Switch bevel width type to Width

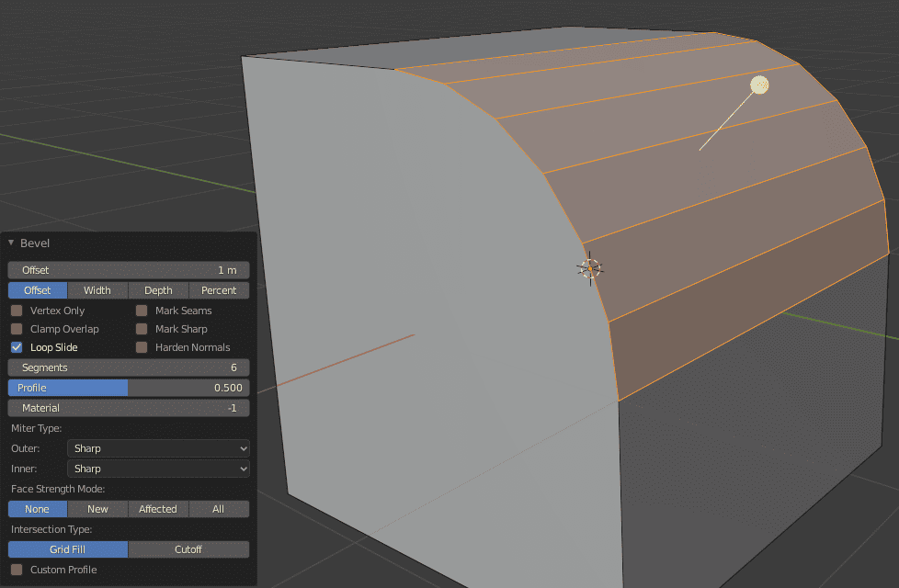97,289
